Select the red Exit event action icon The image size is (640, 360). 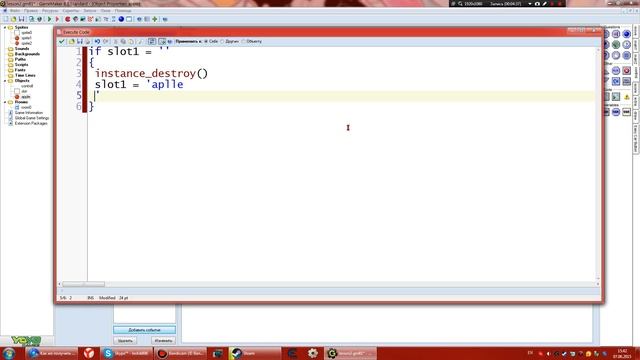tap(627, 71)
